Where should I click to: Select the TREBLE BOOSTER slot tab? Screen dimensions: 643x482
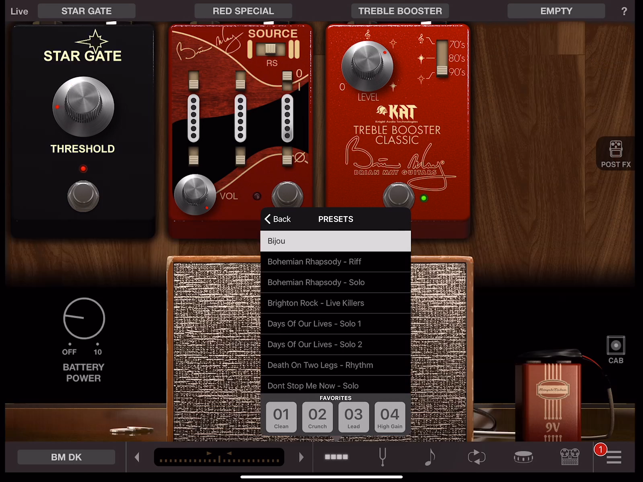pyautogui.click(x=399, y=11)
